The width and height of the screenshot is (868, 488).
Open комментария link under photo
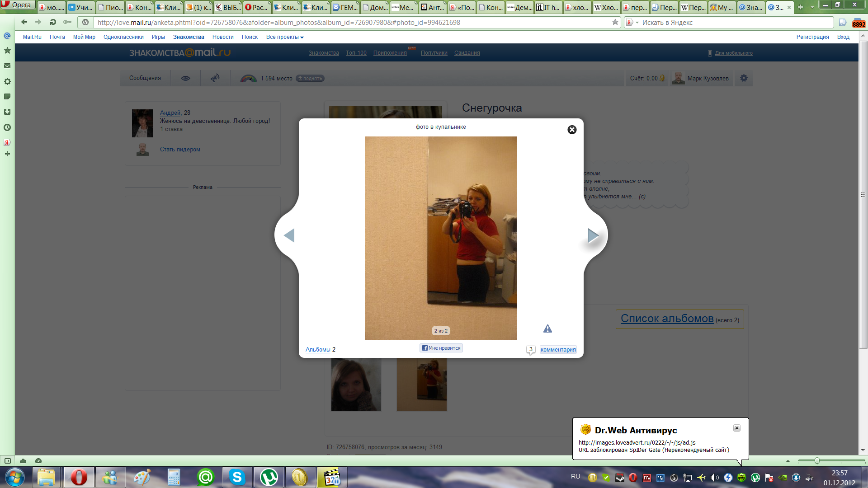tap(558, 350)
